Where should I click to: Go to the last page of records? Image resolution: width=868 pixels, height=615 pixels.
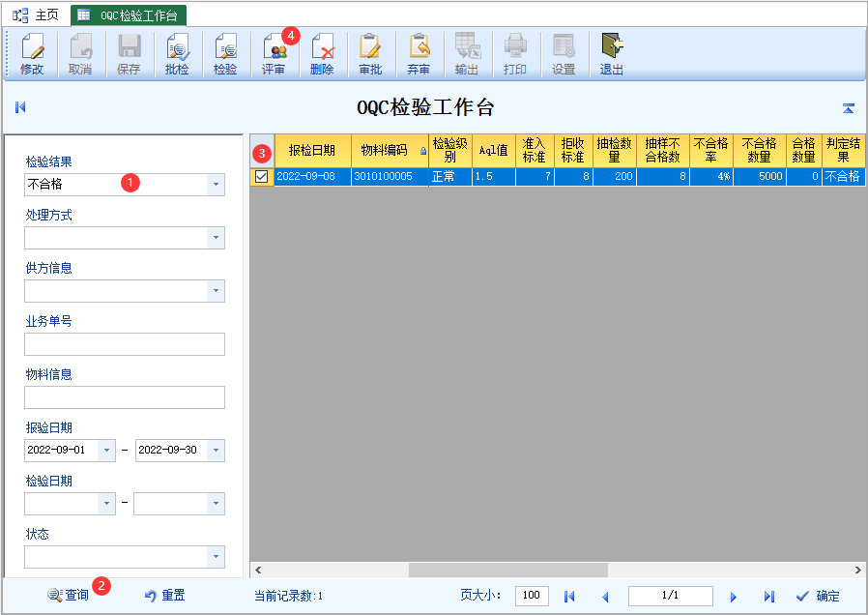point(768,597)
